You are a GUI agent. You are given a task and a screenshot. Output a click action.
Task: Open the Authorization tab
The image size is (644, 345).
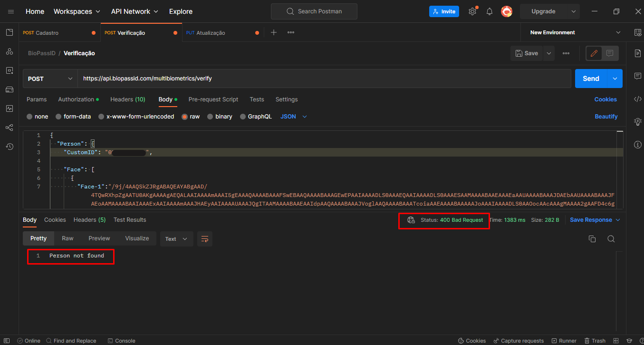[78, 99]
